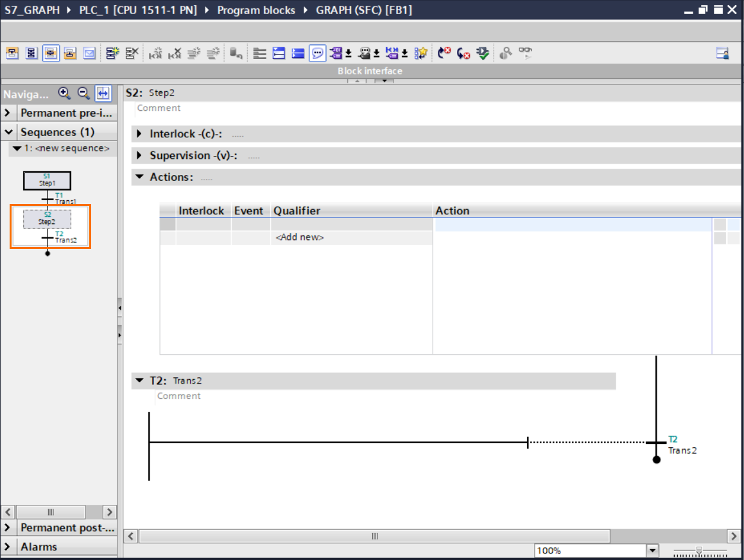The height and width of the screenshot is (560, 744).
Task: Collapse the Actions section
Action: click(139, 177)
